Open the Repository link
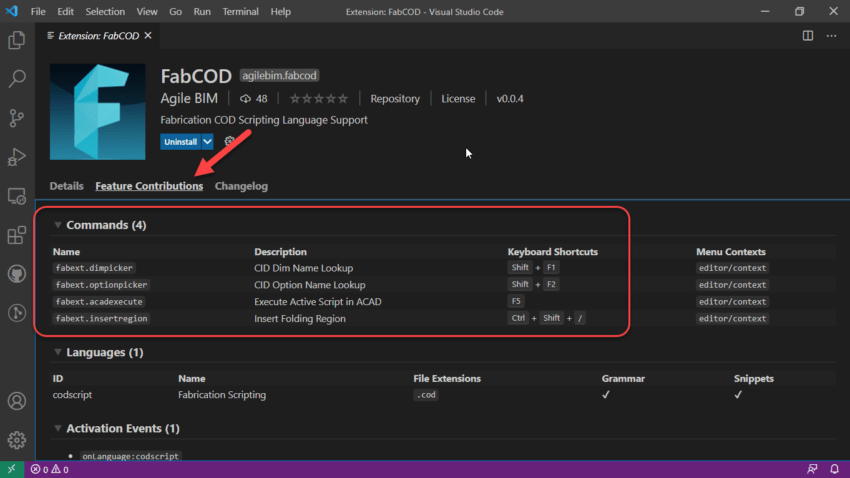Screen dimensions: 850x478 (395, 99)
